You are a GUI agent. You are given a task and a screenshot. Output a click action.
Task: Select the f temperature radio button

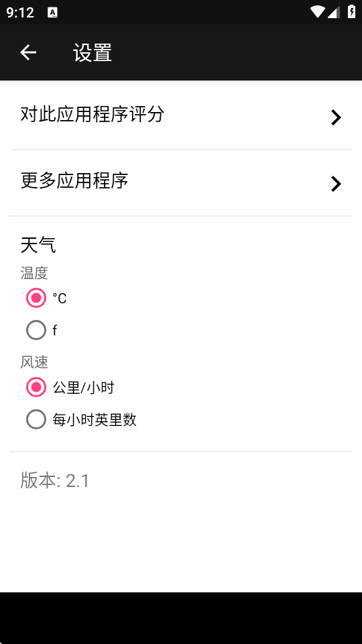[x=36, y=330]
